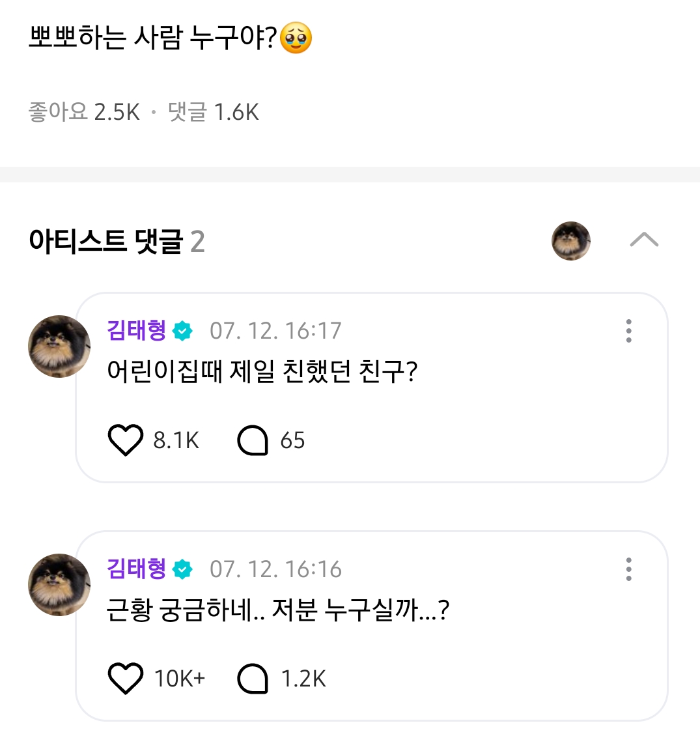
Task: Like the 16:16 comment with heart icon
Action: pyautogui.click(x=125, y=679)
